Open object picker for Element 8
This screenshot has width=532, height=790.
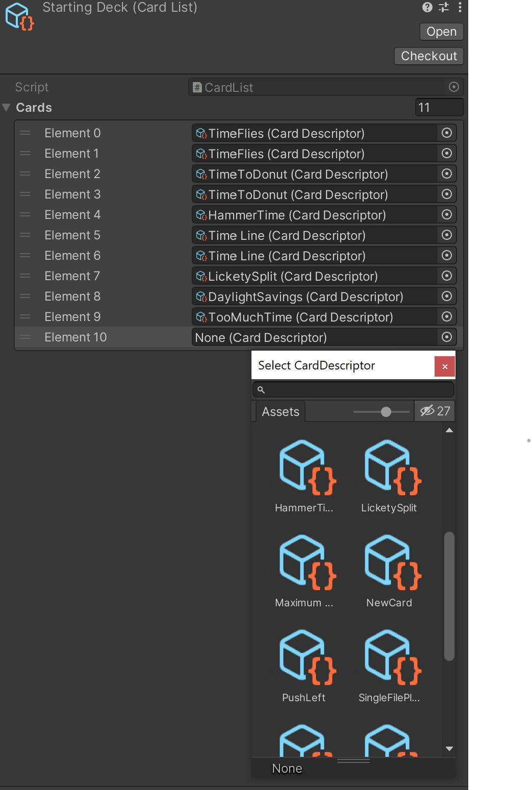(447, 297)
